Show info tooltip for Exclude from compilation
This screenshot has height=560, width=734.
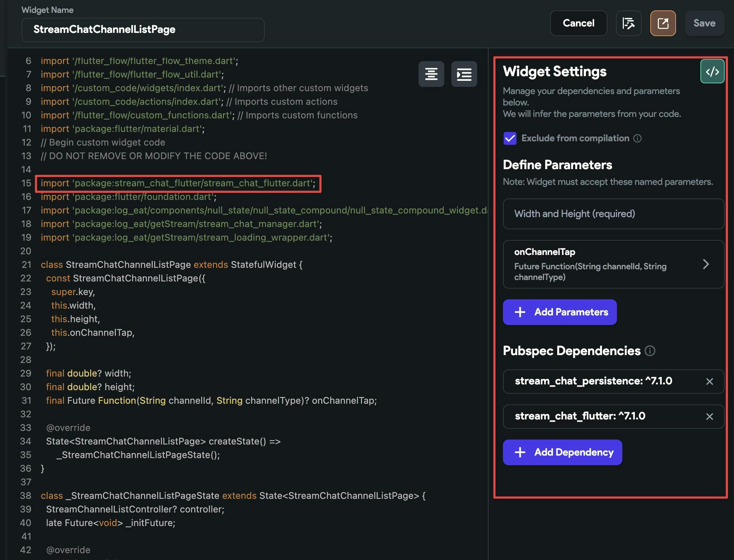coord(637,138)
